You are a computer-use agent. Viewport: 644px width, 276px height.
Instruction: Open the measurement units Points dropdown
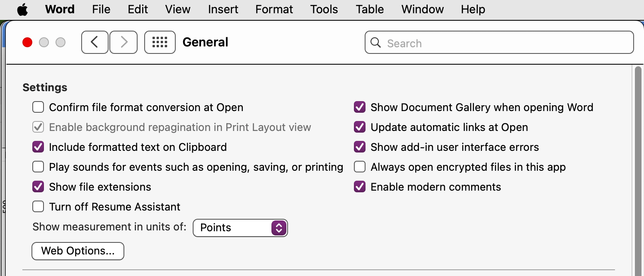[240, 228]
